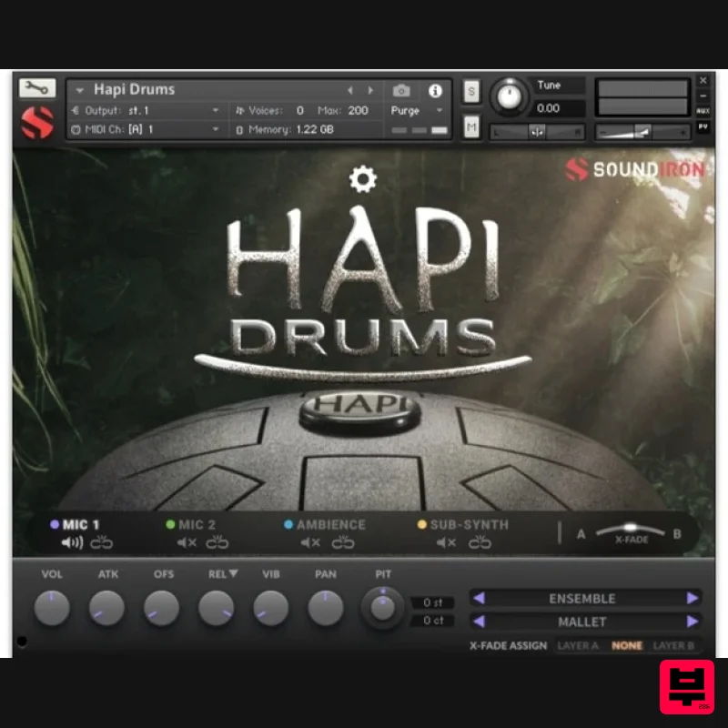Open the REL dropdown triangle

pyautogui.click(x=233, y=574)
